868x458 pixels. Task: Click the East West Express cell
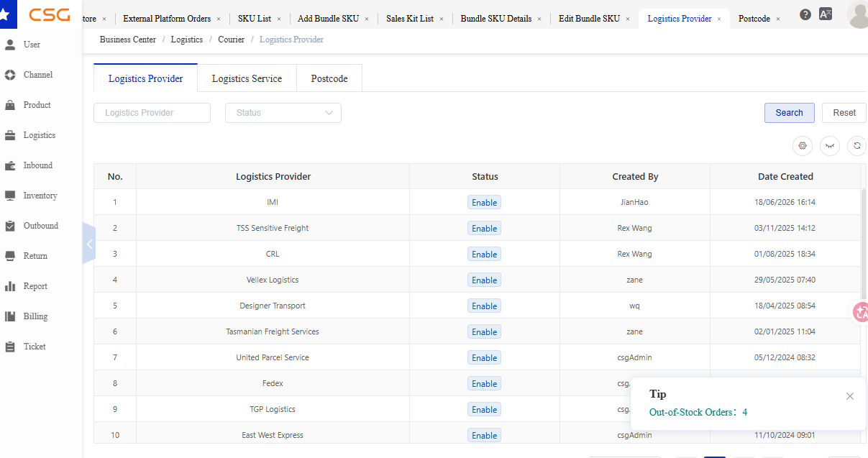tap(273, 435)
